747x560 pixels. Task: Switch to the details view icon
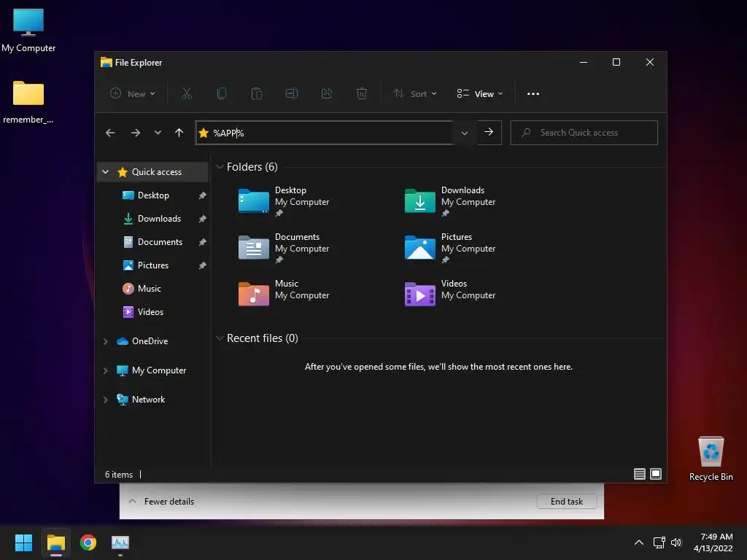pyautogui.click(x=639, y=474)
